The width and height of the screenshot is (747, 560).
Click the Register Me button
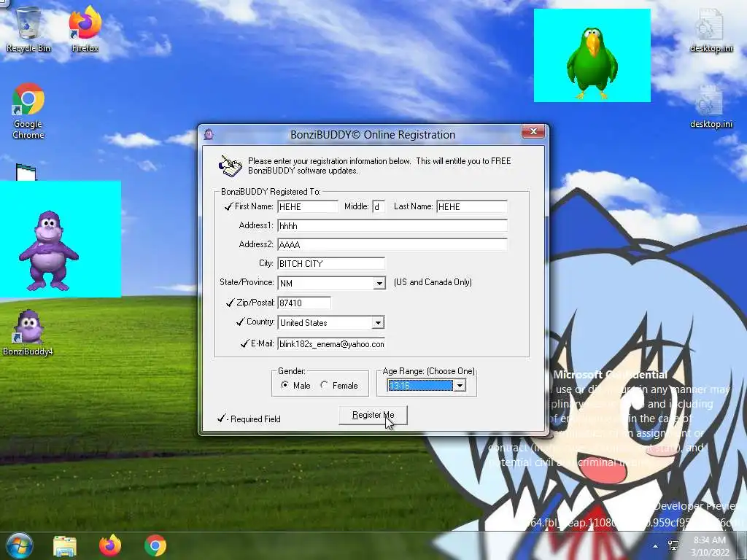click(x=373, y=415)
